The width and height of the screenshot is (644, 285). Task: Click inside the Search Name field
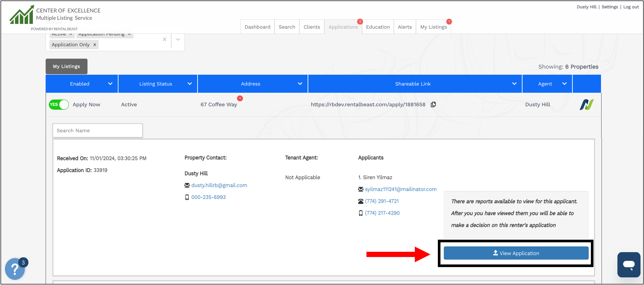(97, 130)
